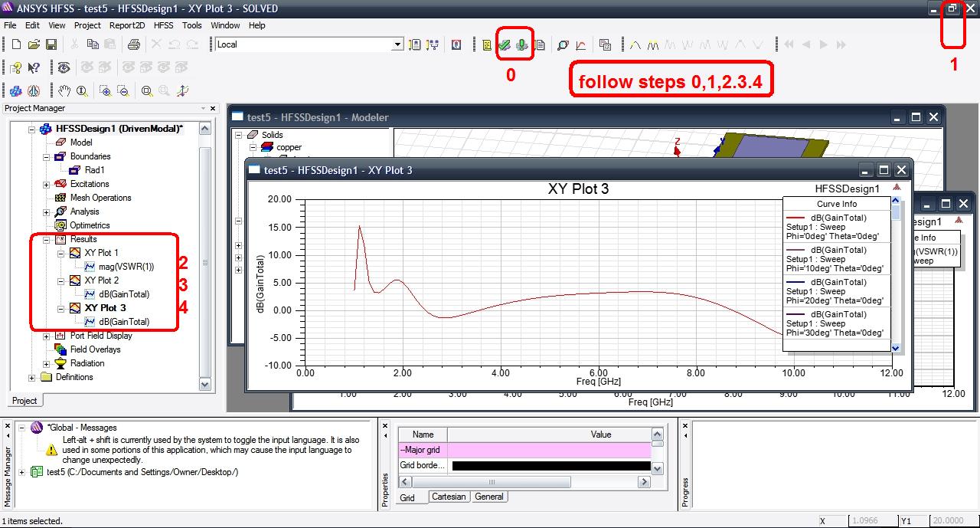
Task: Click the red-curve plot toolbar icon
Action: pyautogui.click(x=581, y=45)
